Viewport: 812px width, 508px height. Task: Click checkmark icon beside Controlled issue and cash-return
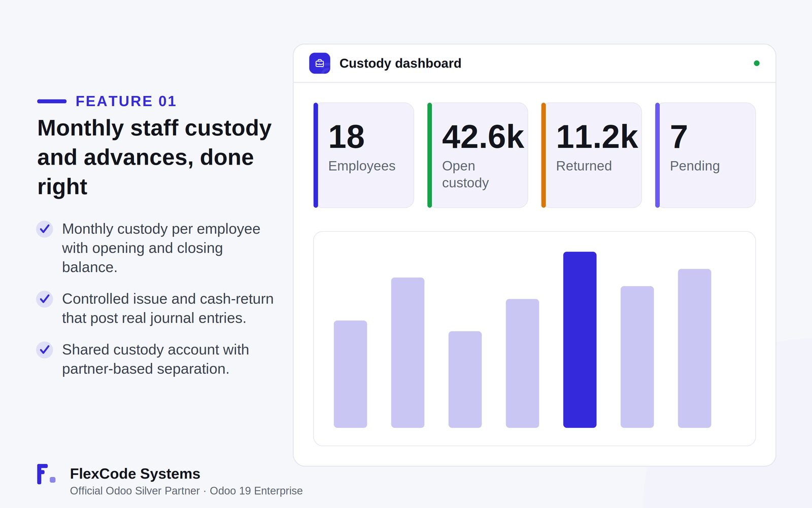pos(45,299)
